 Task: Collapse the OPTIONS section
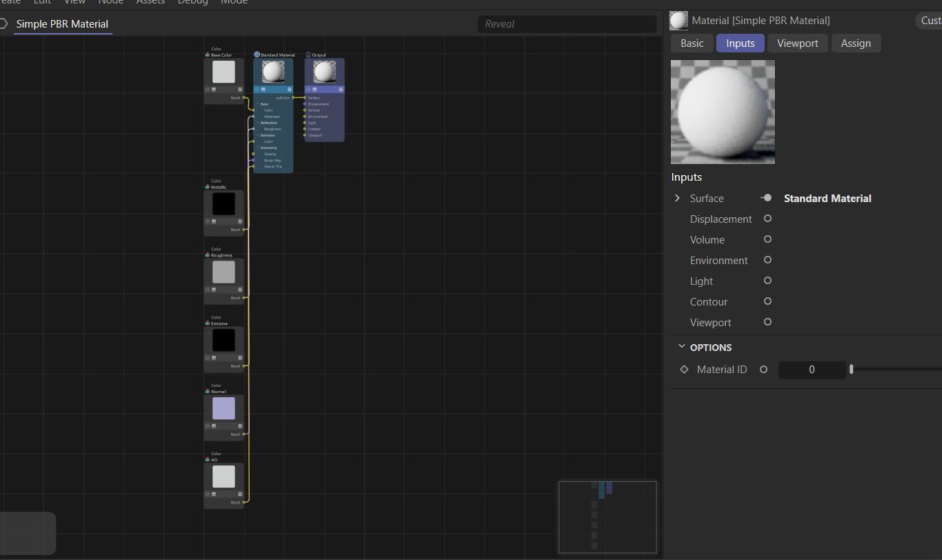(x=682, y=347)
